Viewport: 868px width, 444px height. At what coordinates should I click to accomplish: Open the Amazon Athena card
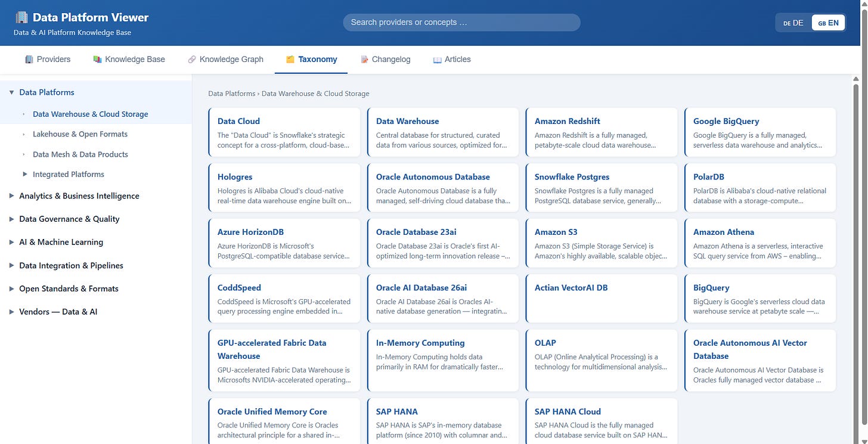(x=760, y=243)
